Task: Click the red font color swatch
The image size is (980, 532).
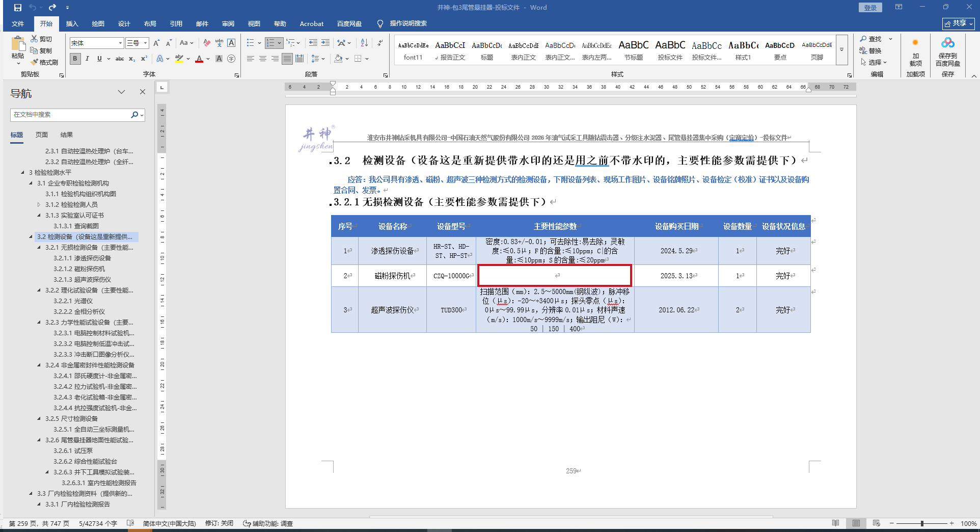Action: coord(199,59)
